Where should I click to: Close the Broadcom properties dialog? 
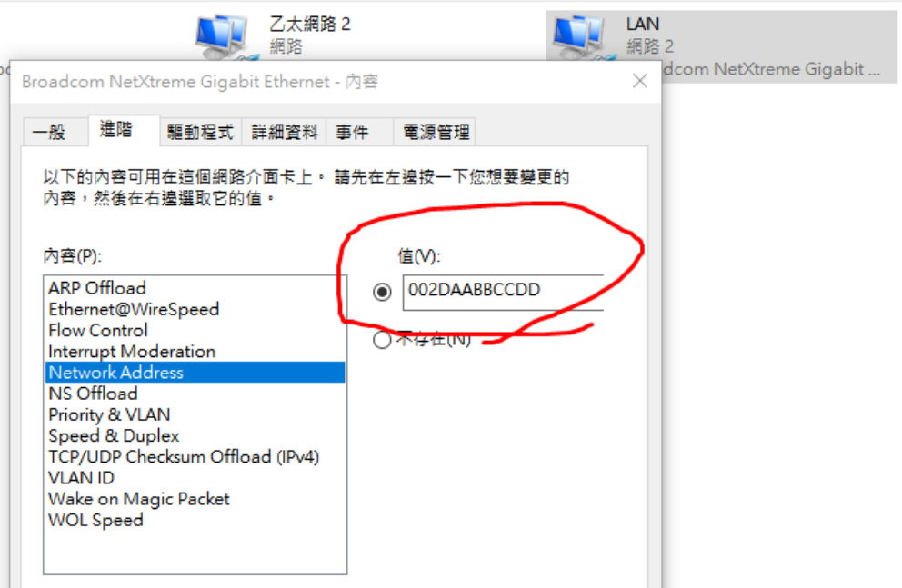point(640,81)
